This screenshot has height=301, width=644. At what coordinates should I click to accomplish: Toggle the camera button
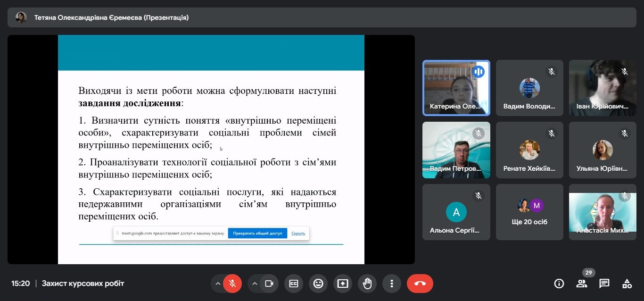(269, 284)
